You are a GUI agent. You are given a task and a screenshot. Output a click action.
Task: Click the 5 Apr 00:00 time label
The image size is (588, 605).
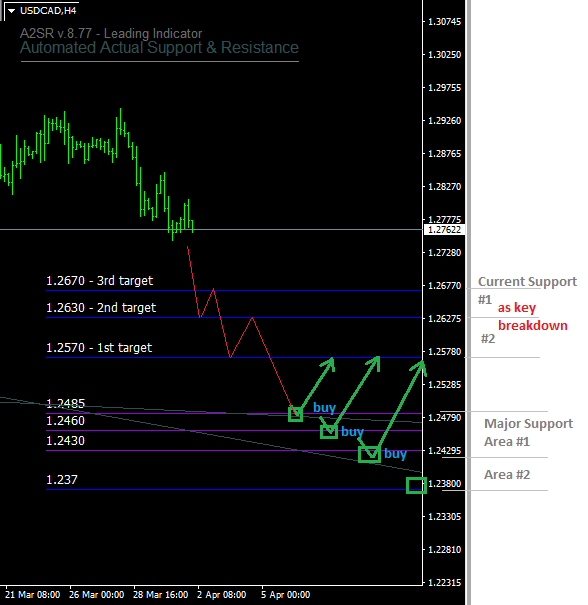[x=286, y=595]
